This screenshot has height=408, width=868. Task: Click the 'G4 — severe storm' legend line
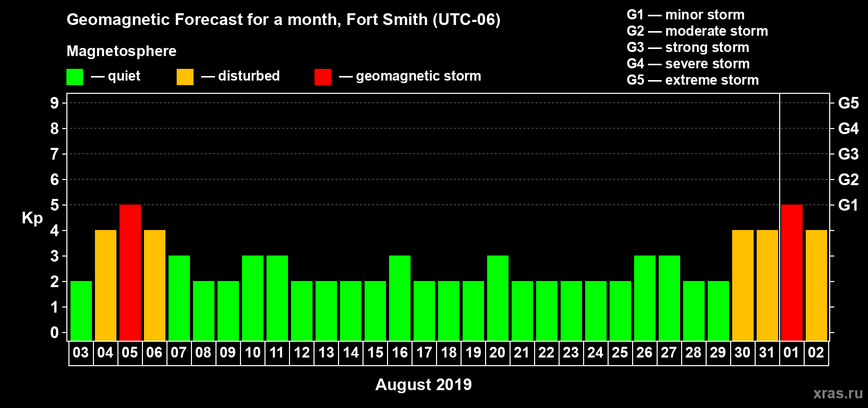click(688, 64)
